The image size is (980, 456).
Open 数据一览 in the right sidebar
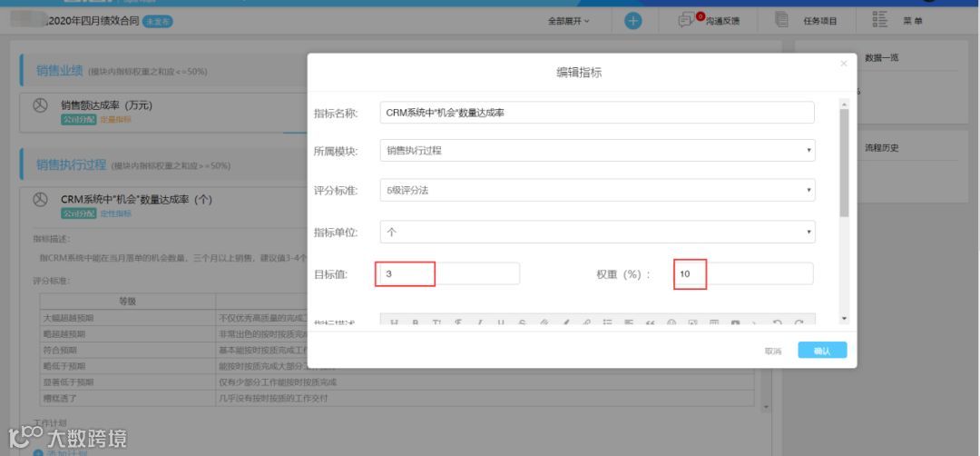click(x=881, y=57)
